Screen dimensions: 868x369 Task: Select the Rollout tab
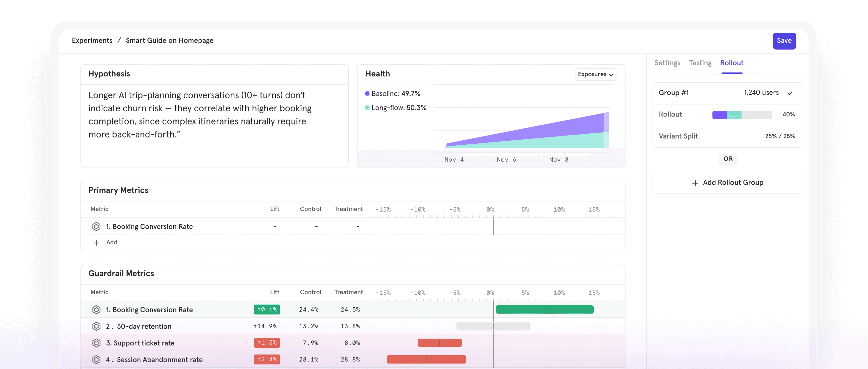coord(732,63)
